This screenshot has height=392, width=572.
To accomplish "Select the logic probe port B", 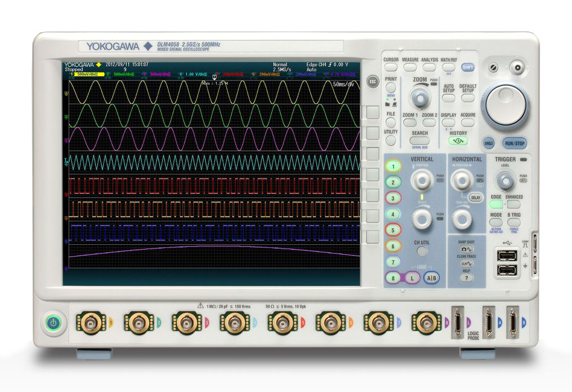I will click(x=513, y=323).
